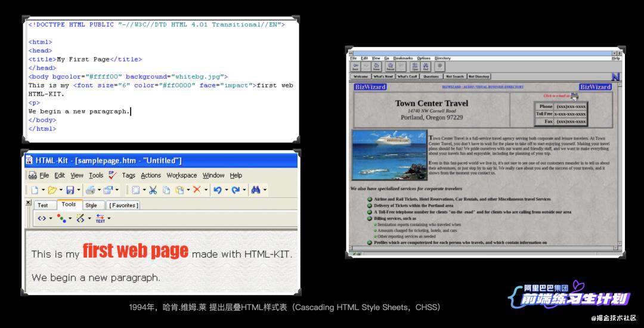Click the Preview windows icon beside Print
The image size is (644, 328).
coord(108,190)
